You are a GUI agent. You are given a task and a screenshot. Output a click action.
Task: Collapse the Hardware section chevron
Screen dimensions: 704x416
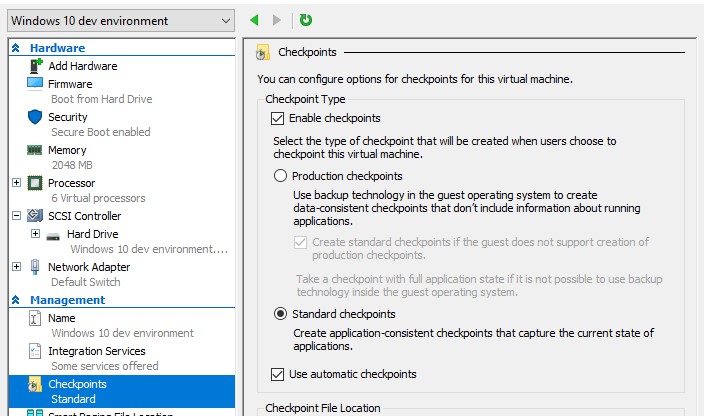pos(16,48)
